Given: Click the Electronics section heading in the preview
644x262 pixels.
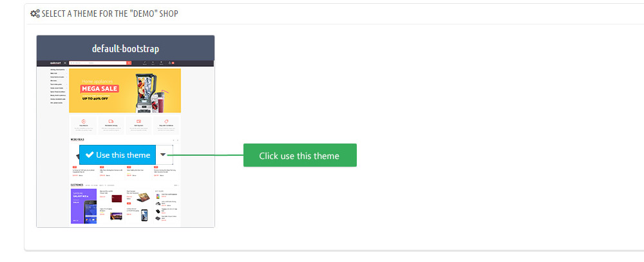Looking at the screenshot, I should point(77,185).
